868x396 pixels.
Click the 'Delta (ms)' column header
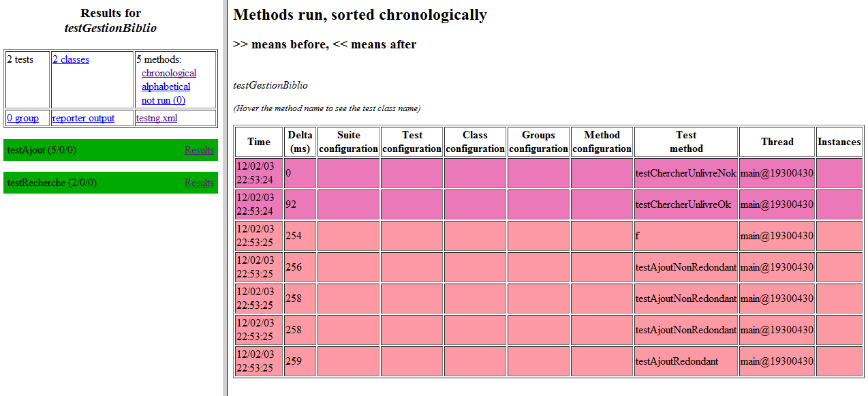coord(300,142)
